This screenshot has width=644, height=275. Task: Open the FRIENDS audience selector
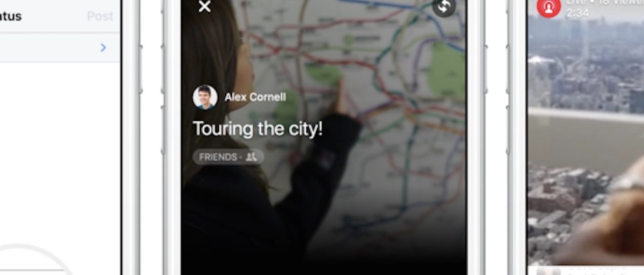228,157
